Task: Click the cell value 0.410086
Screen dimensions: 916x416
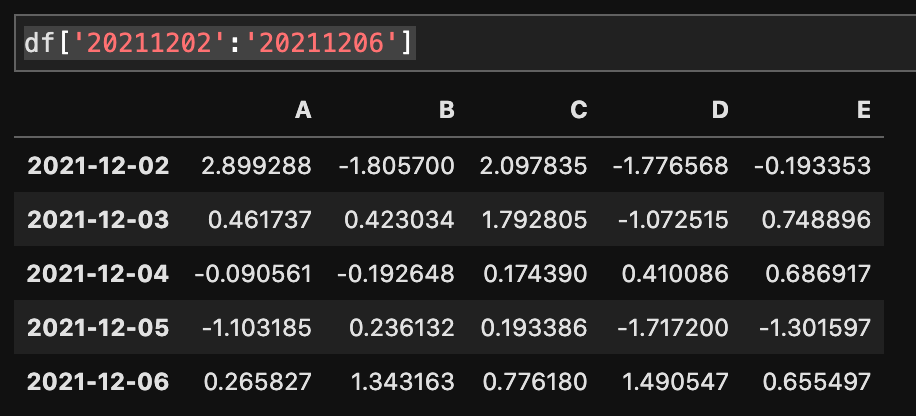Action: (x=675, y=273)
